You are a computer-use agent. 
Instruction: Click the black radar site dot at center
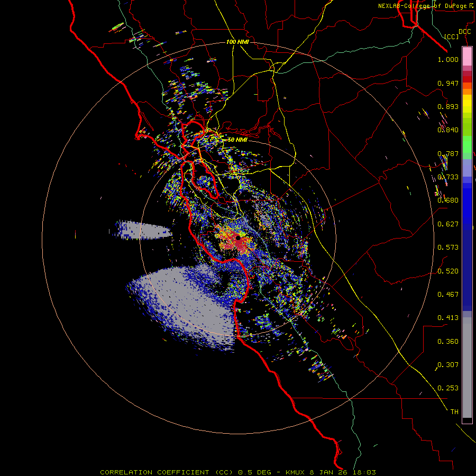239,238
